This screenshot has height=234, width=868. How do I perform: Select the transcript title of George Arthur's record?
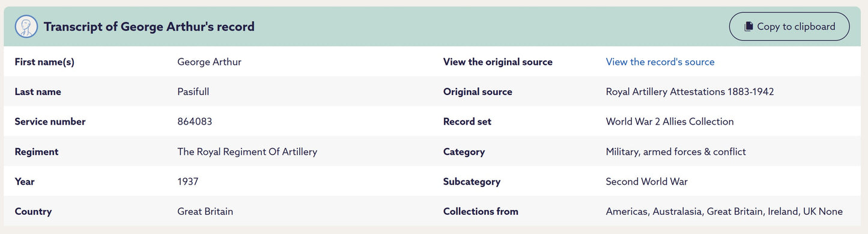tap(149, 26)
